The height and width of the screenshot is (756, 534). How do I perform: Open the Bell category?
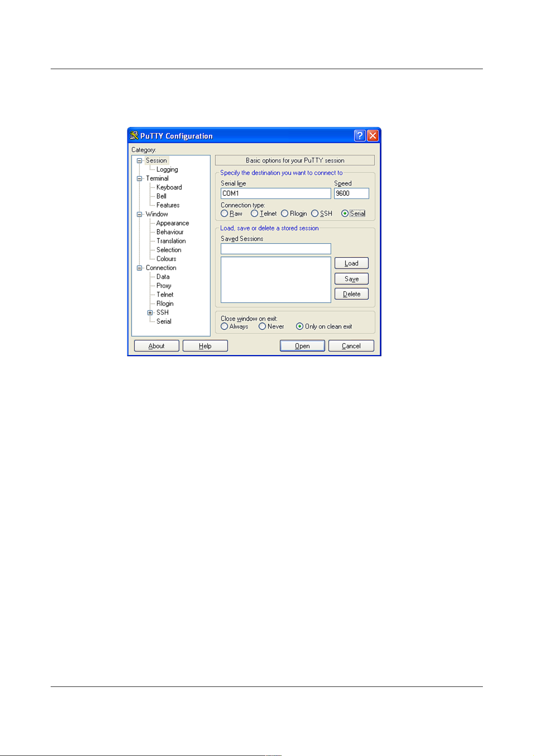point(161,197)
